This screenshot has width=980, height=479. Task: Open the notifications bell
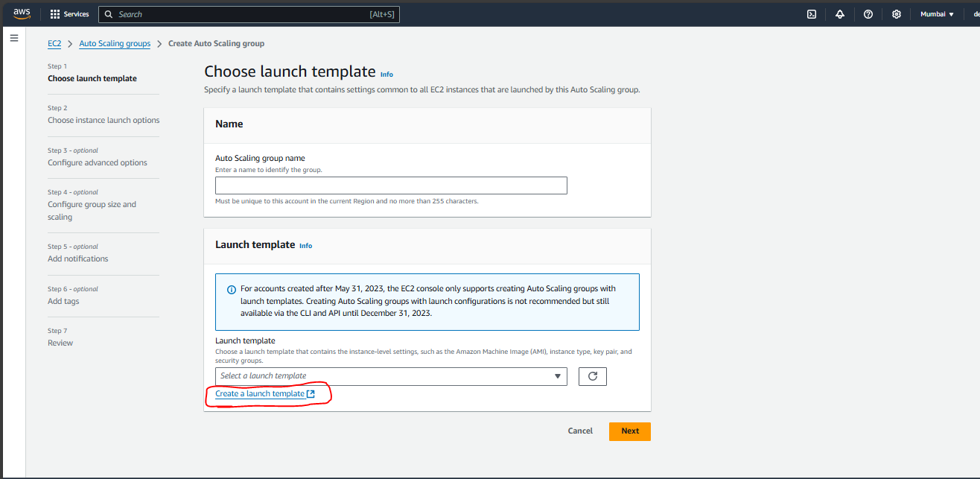[x=840, y=14]
